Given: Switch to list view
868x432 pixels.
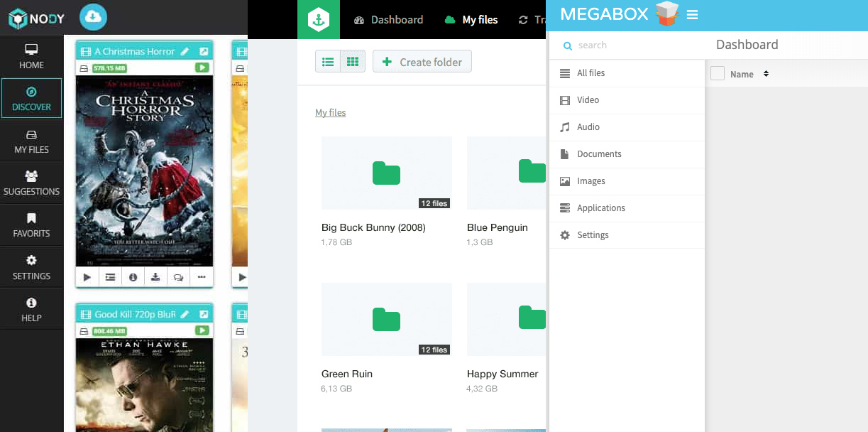Looking at the screenshot, I should 328,62.
